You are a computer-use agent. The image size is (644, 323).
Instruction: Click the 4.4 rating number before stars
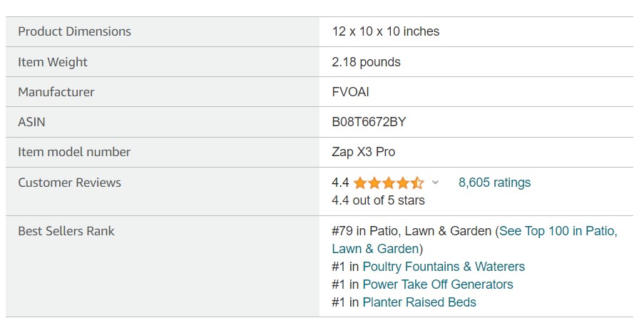coord(340,183)
